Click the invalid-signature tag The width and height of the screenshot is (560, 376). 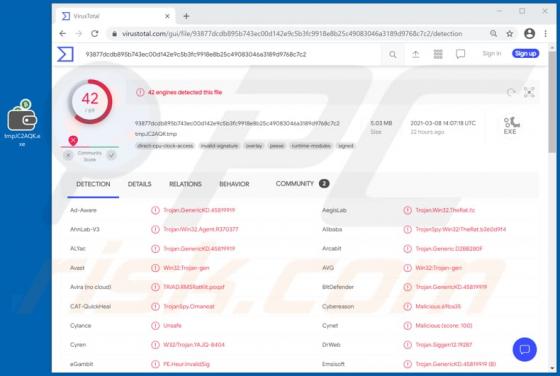click(x=219, y=146)
